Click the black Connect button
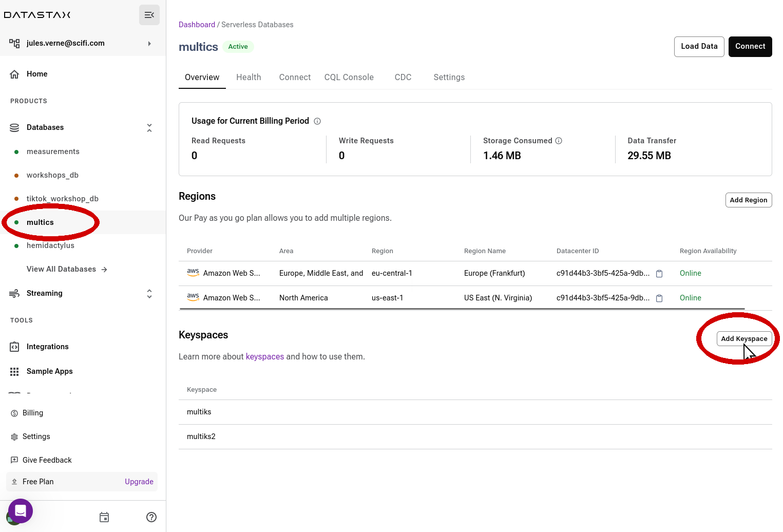 click(750, 47)
